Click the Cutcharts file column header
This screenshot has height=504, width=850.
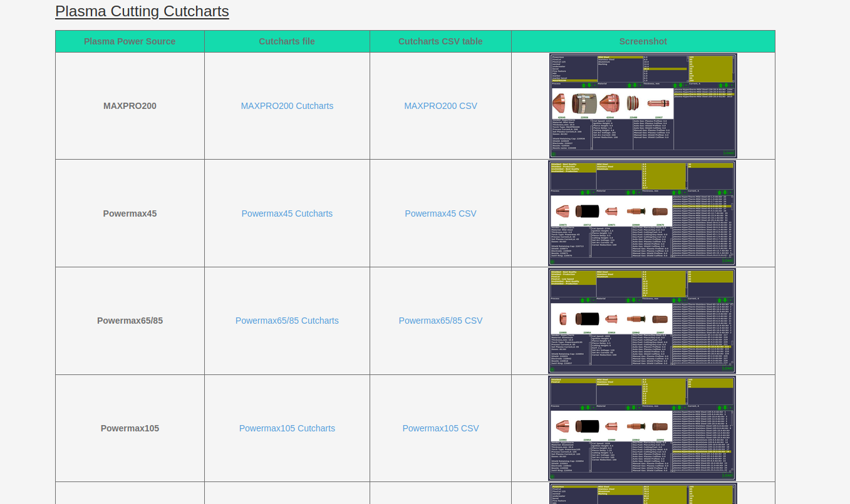(x=287, y=41)
